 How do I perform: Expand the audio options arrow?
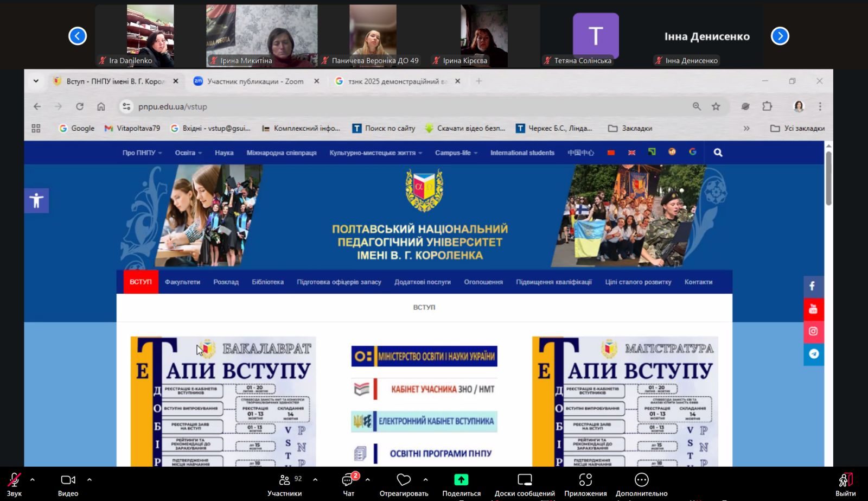tap(33, 480)
